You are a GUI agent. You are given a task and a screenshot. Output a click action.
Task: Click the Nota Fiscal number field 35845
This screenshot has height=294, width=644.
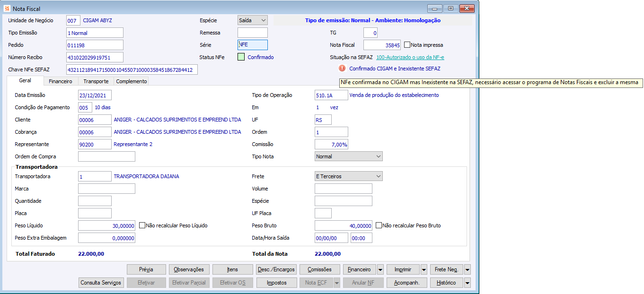pyautogui.click(x=382, y=45)
